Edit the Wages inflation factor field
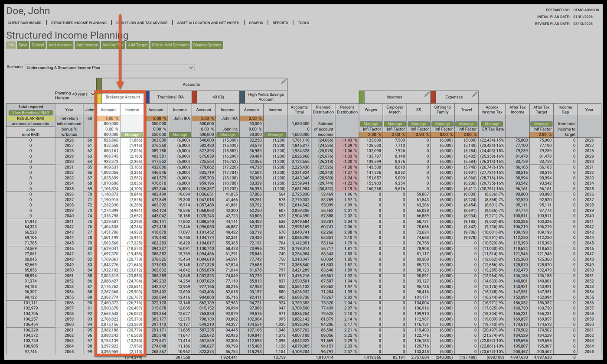This screenshot has width=607, height=364. click(371, 135)
